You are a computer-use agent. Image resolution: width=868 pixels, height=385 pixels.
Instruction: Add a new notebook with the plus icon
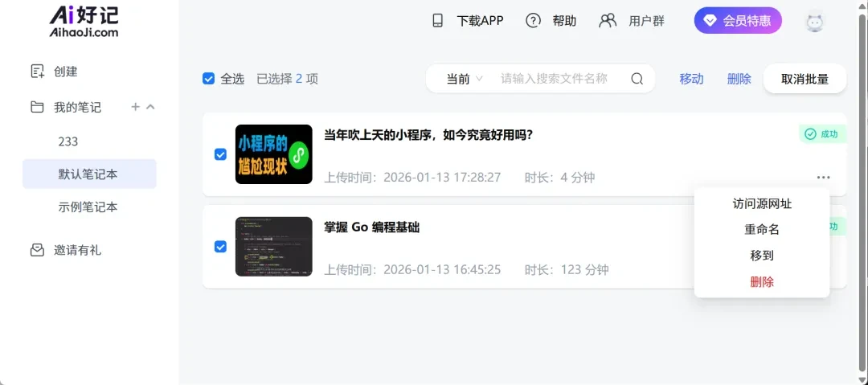[x=135, y=107]
